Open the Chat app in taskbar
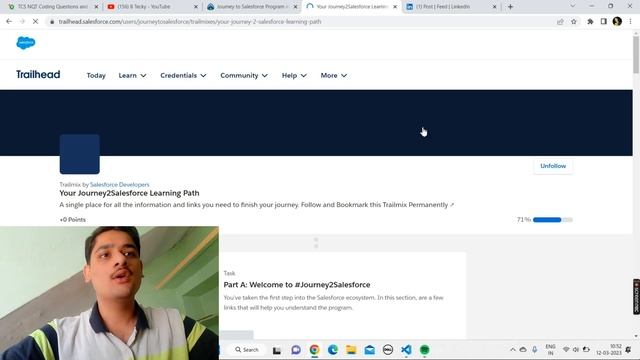 [296, 350]
